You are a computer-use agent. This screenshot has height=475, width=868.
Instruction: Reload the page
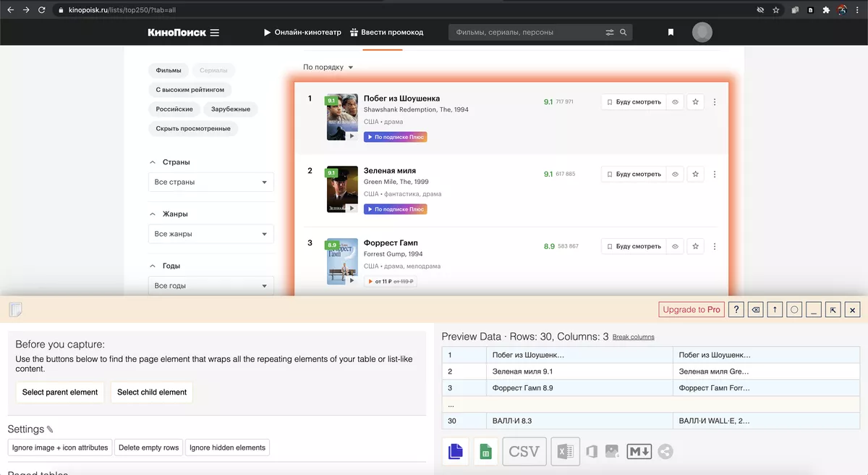point(41,10)
